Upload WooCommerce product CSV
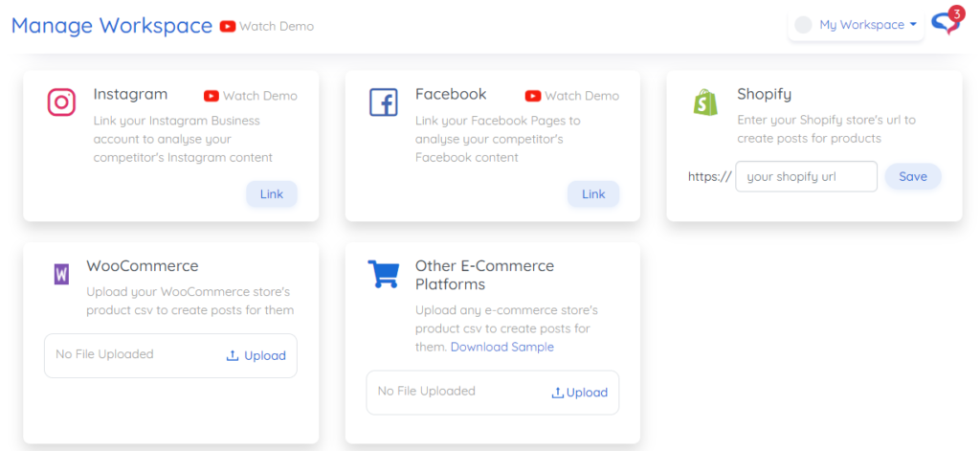980x451 pixels. pyautogui.click(x=256, y=355)
